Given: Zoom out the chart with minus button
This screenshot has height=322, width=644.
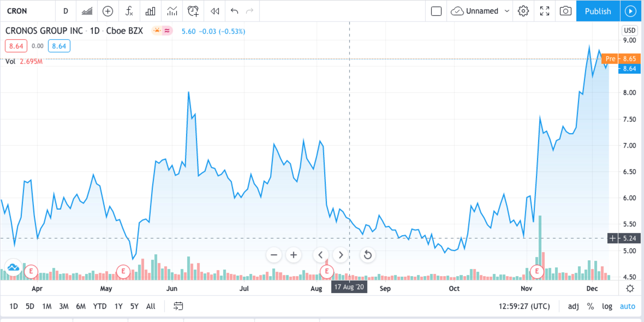Looking at the screenshot, I should (274, 255).
